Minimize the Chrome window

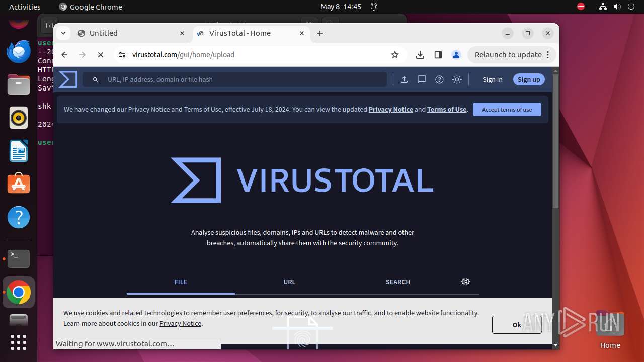(508, 33)
